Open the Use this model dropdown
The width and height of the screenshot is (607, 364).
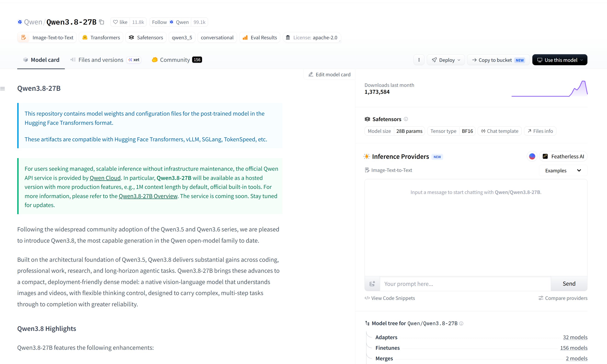click(x=560, y=60)
